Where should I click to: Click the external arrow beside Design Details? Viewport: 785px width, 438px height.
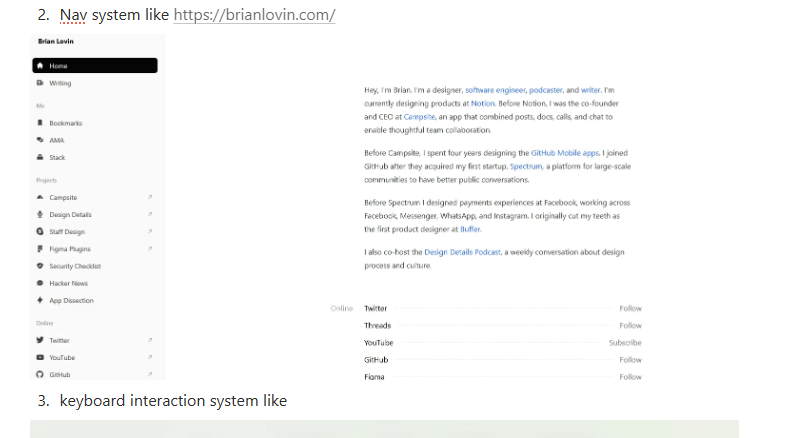pos(150,214)
